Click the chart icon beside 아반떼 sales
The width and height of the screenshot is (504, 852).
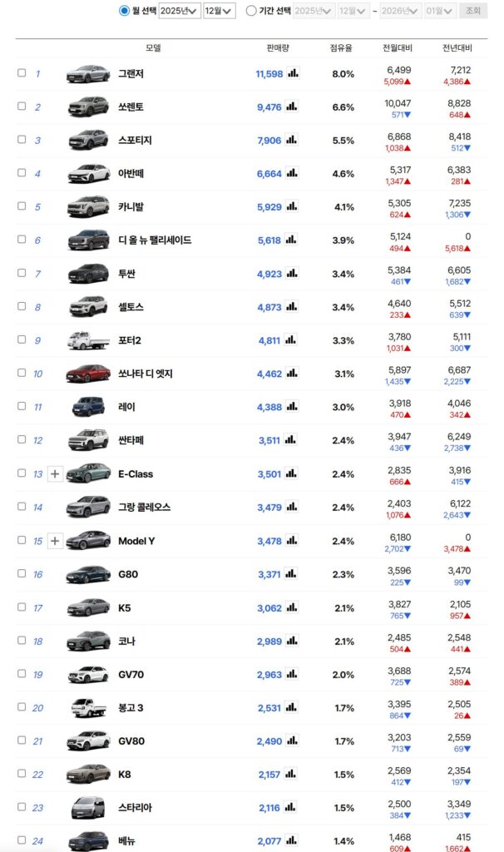click(291, 173)
